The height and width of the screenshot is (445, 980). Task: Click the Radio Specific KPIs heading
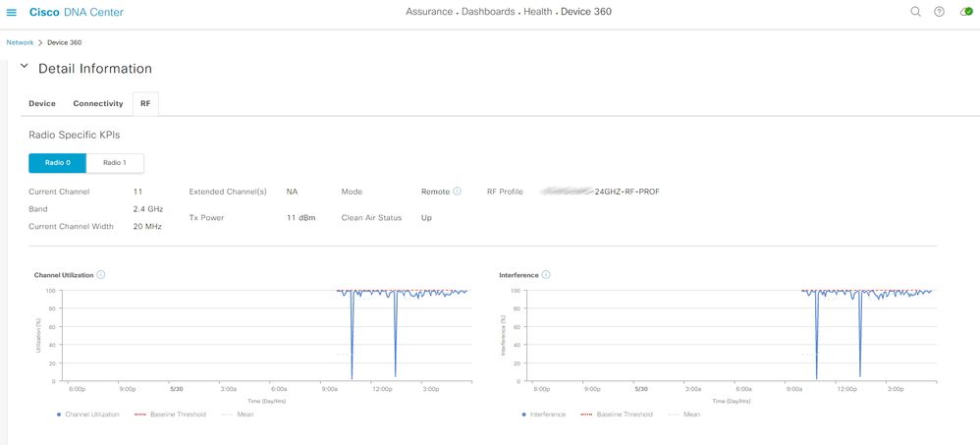coord(75,135)
